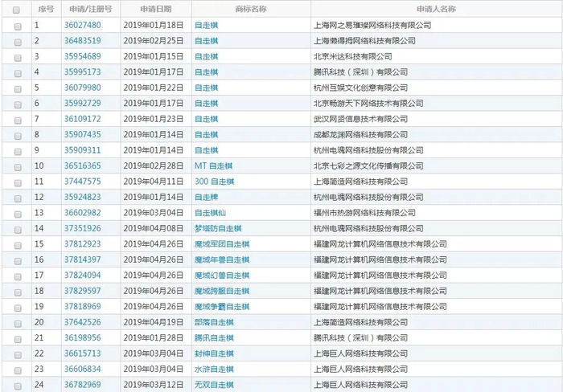Open trademark link 魔域跨服自走棋
563x392 pixels.
point(222,292)
